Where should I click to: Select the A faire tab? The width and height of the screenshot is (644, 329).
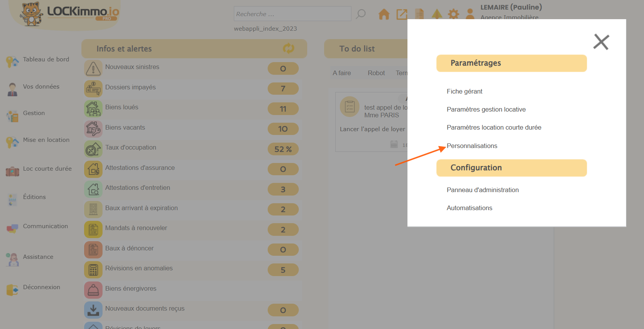342,73
